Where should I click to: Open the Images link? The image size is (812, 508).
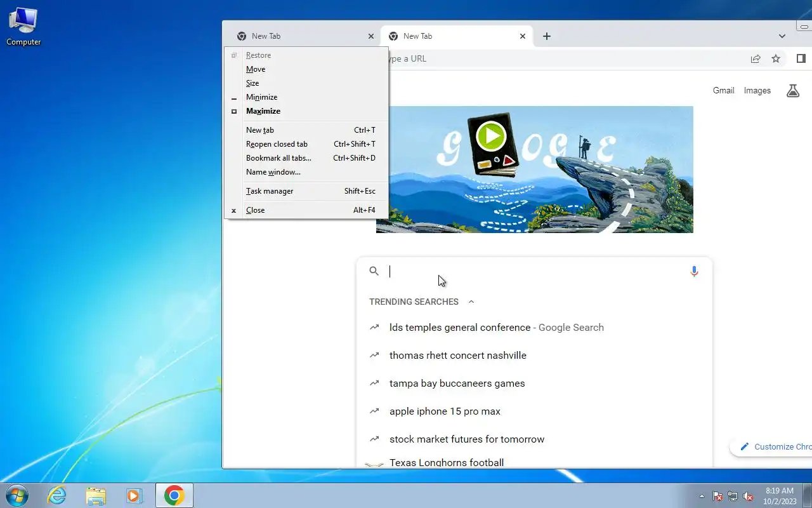coord(757,91)
